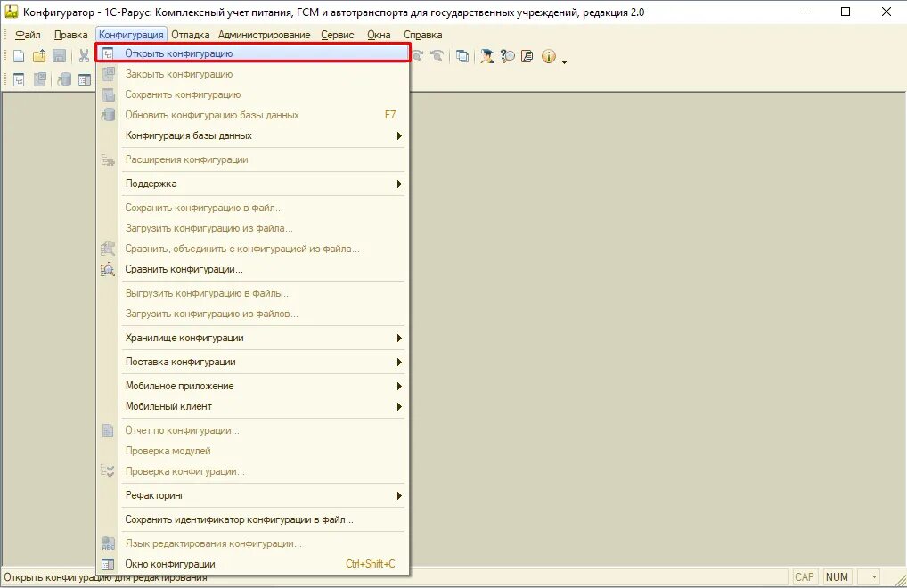This screenshot has height=588, width=907.
Task: Click the Help search magnifier icon
Action: 507,56
